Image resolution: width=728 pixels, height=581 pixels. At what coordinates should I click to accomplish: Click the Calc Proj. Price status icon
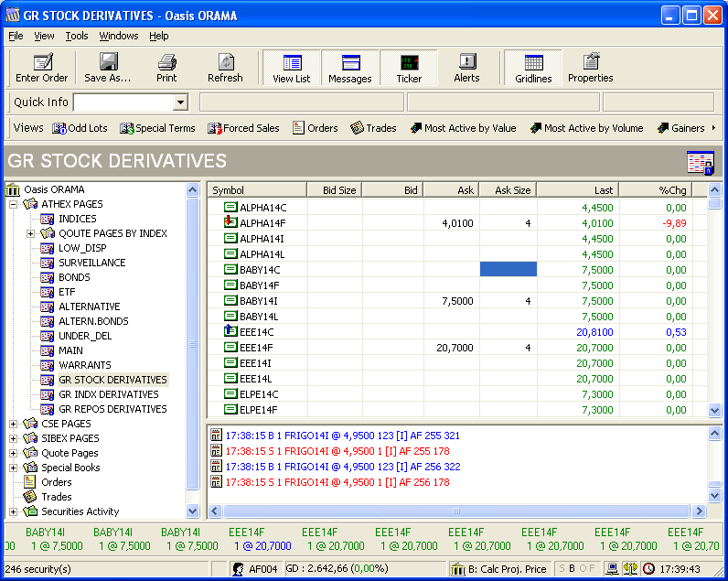coord(458,569)
